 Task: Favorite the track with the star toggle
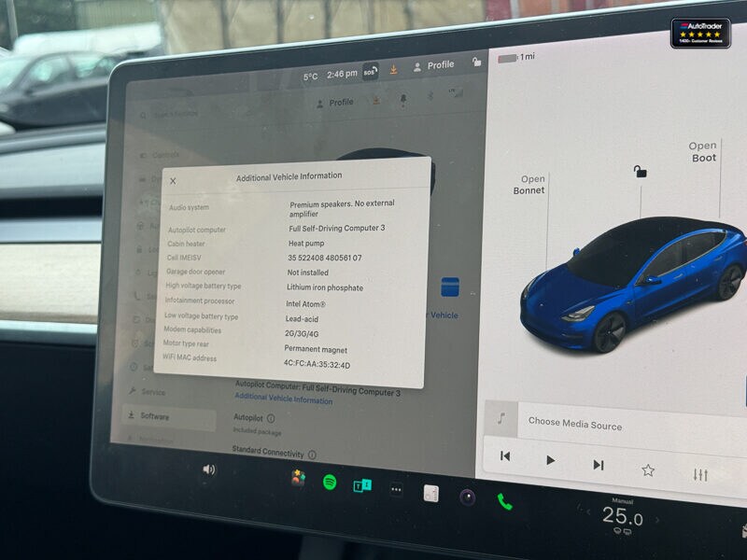[648, 470]
